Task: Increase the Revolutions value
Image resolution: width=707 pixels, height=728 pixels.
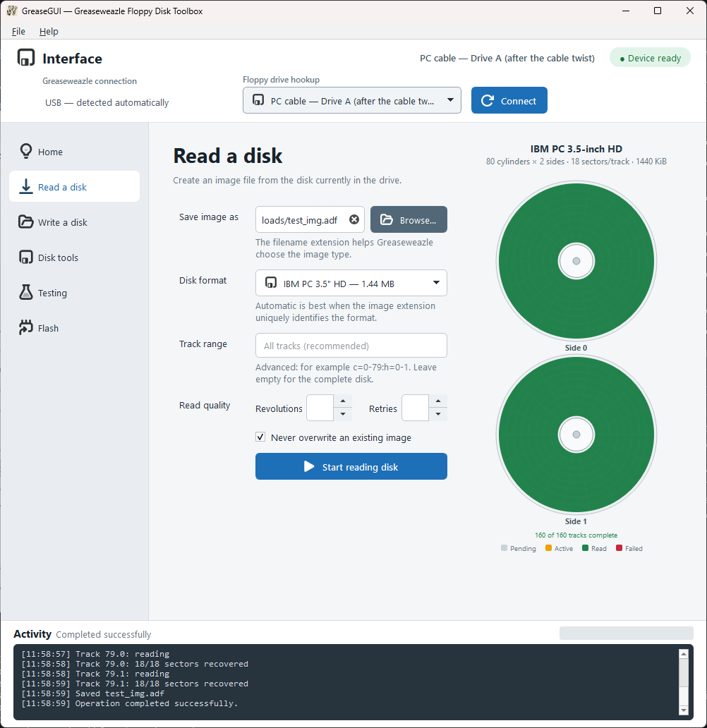Action: (343, 401)
